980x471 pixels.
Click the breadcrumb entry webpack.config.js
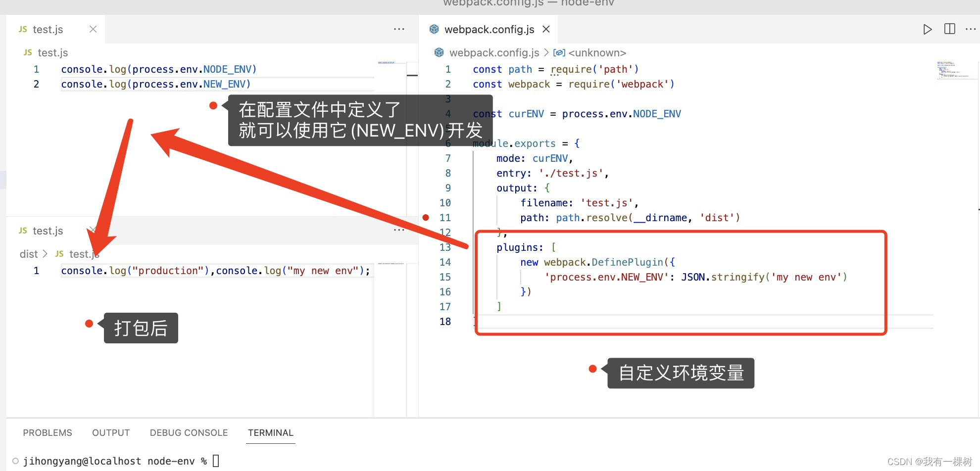493,52
